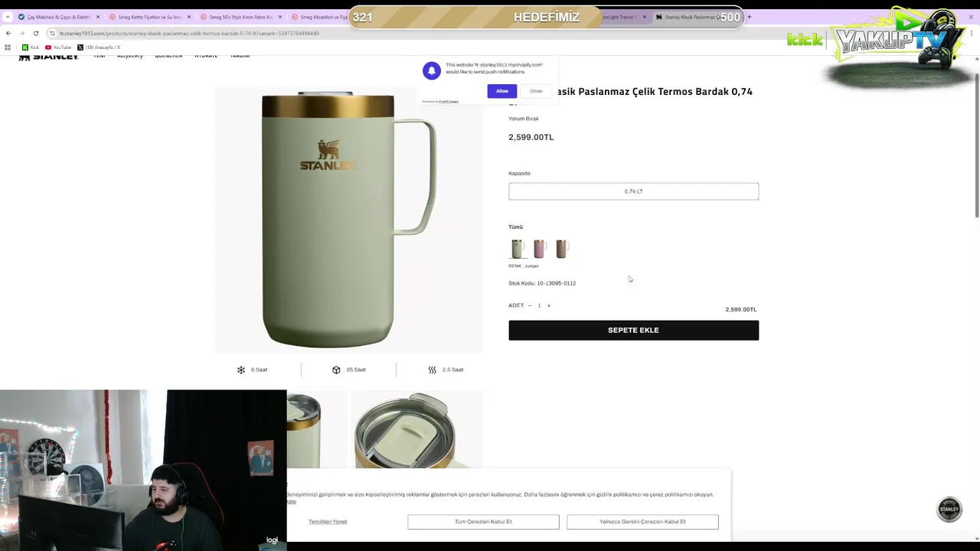Click Tüm Çerezleri Kabul Et button
The height and width of the screenshot is (551, 980).
pyautogui.click(x=483, y=522)
